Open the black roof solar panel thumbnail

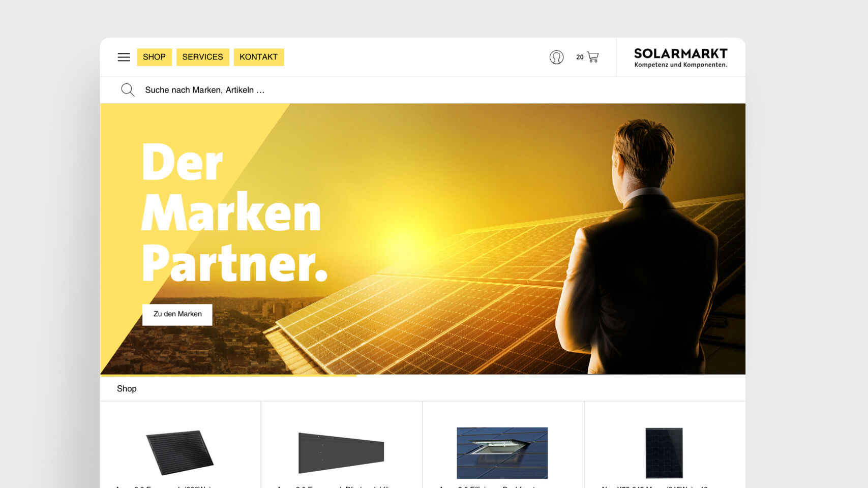[x=179, y=452]
